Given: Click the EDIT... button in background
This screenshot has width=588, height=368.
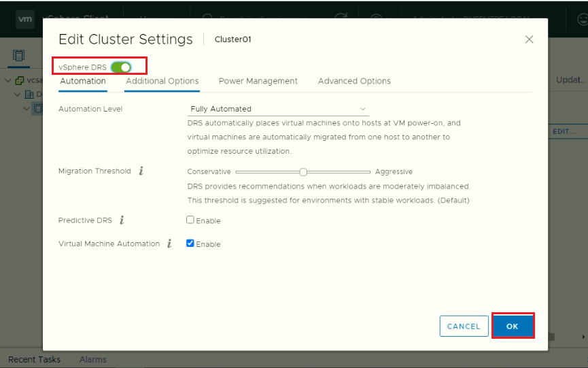Looking at the screenshot, I should [564, 132].
